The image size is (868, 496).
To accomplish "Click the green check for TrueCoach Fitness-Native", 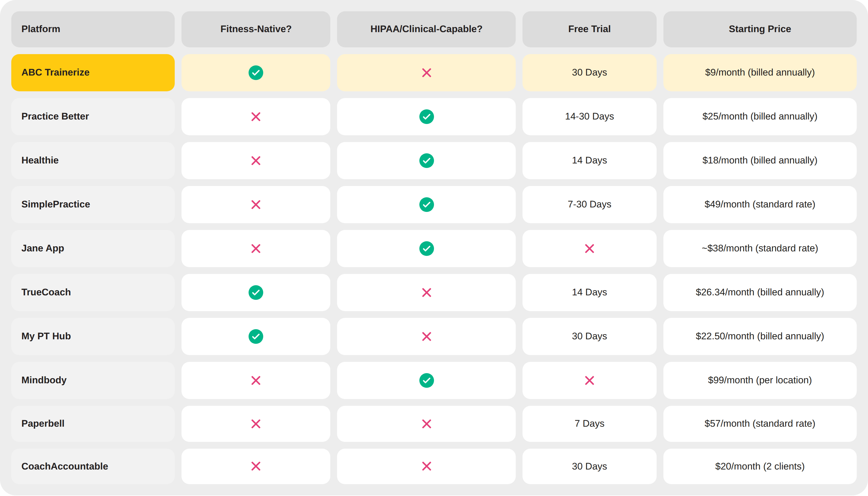I will [256, 292].
